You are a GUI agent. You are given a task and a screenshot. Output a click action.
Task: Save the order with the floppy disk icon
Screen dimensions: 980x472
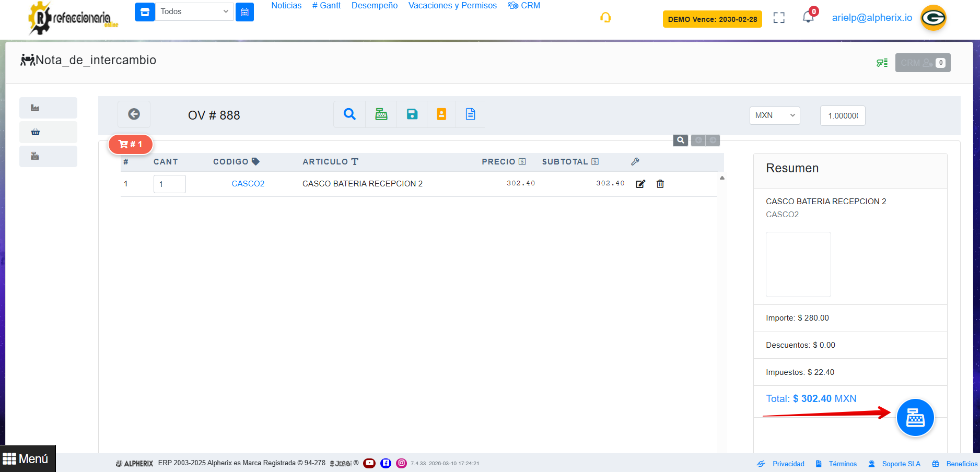pyautogui.click(x=412, y=114)
